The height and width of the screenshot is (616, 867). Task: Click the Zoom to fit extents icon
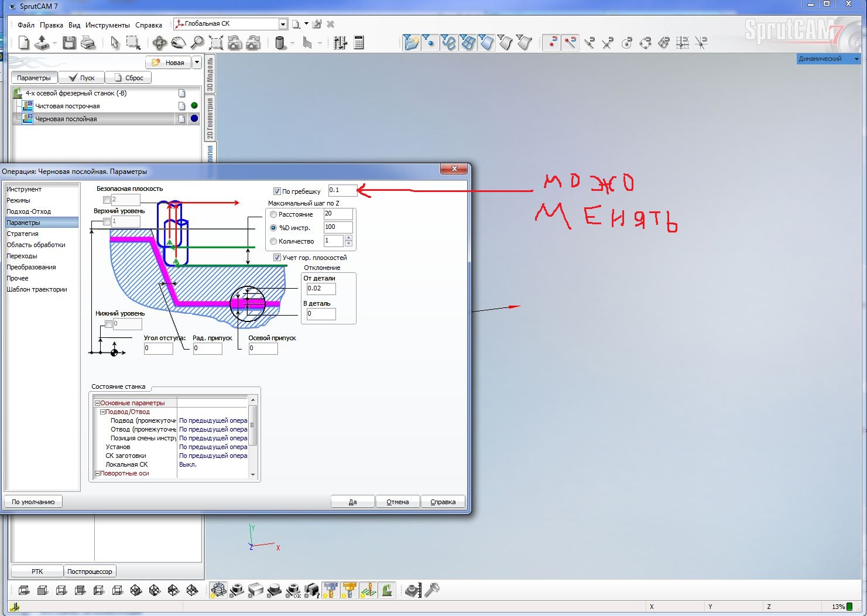pyautogui.click(x=216, y=43)
